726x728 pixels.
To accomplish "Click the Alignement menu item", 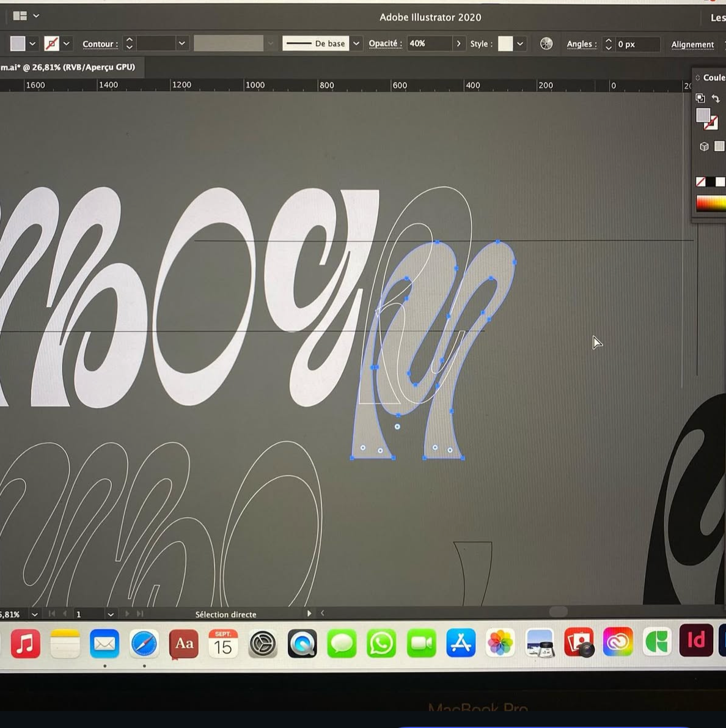I will click(692, 45).
